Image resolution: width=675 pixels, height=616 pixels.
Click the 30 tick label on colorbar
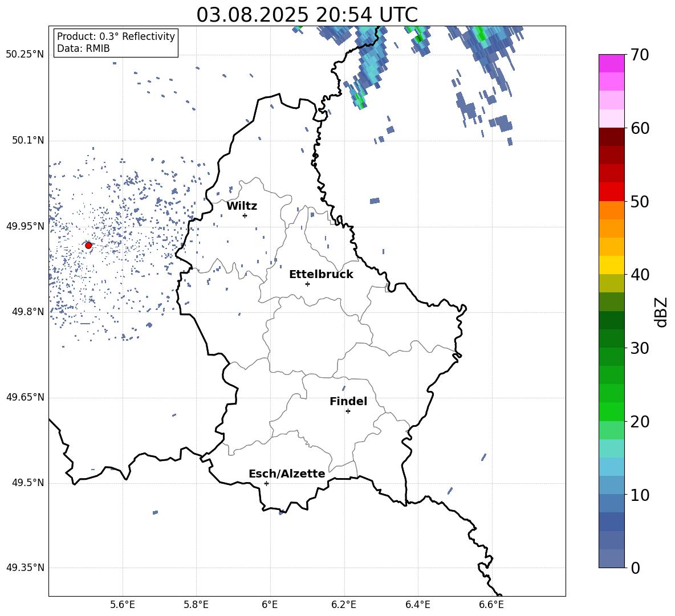click(x=639, y=348)
